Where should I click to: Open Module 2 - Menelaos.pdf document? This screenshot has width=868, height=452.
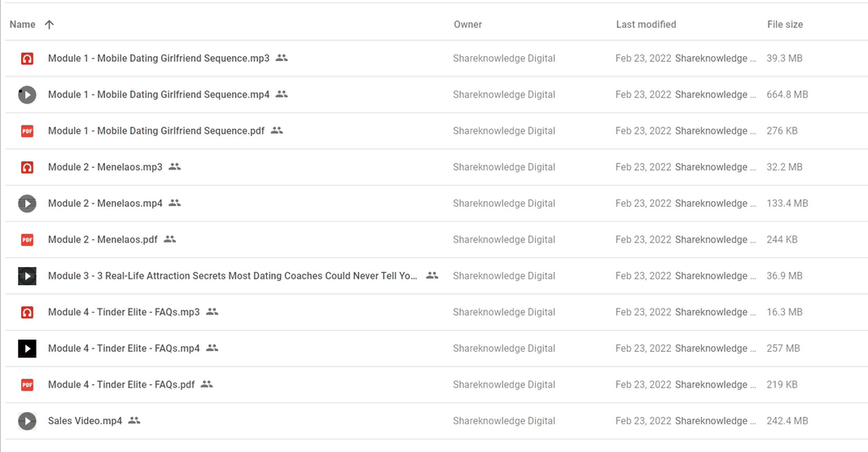point(103,239)
